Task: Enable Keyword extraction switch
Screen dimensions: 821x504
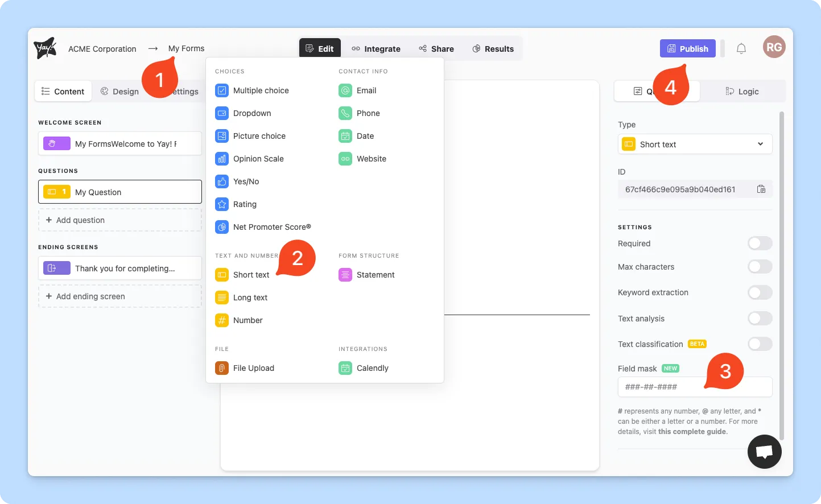Action: 760,292
